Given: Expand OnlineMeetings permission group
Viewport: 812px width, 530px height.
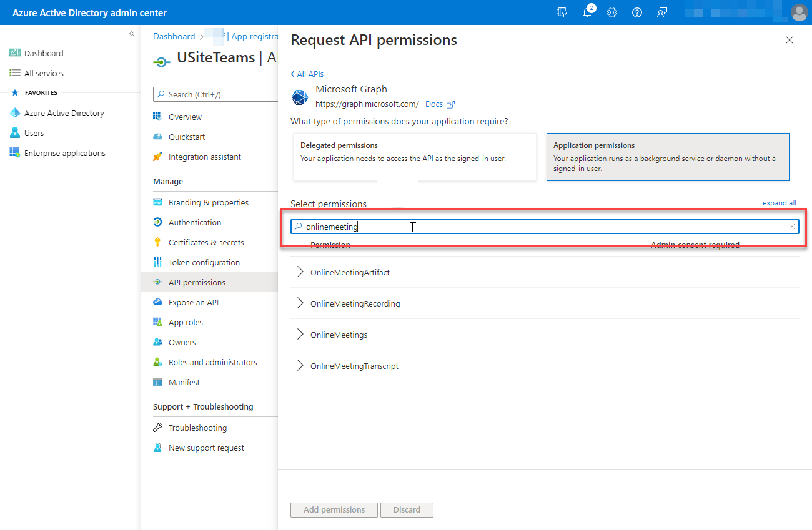Looking at the screenshot, I should 300,335.
